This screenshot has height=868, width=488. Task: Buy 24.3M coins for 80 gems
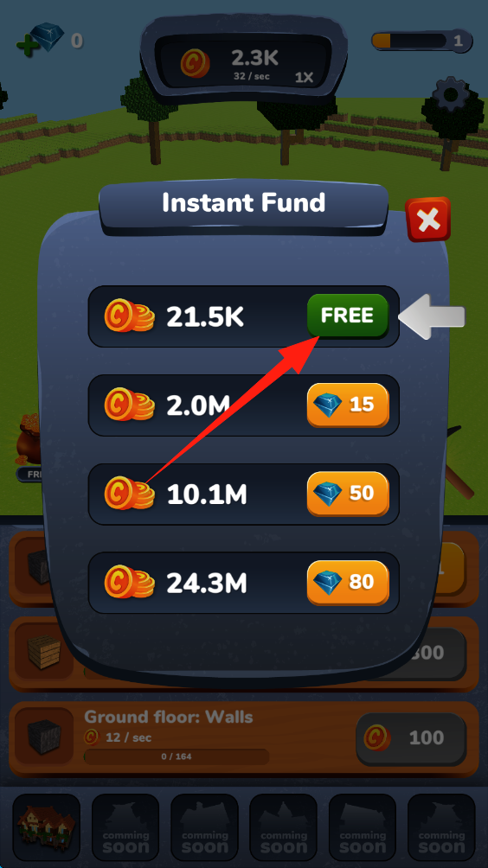click(348, 583)
